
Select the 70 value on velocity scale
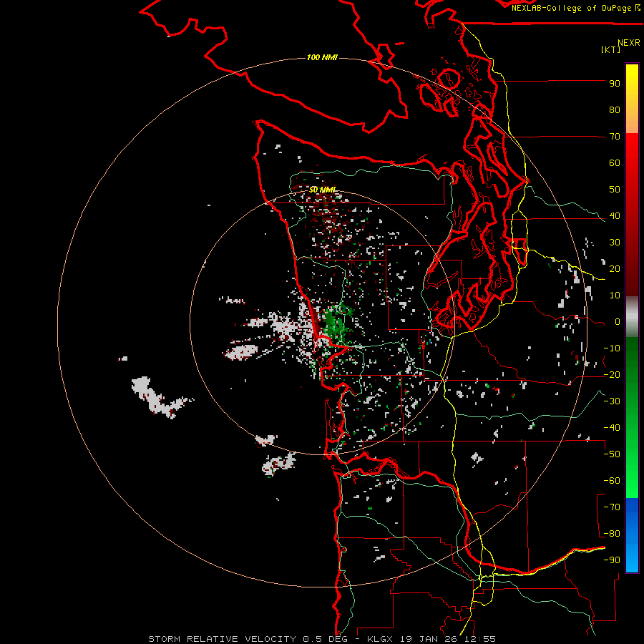click(615, 137)
